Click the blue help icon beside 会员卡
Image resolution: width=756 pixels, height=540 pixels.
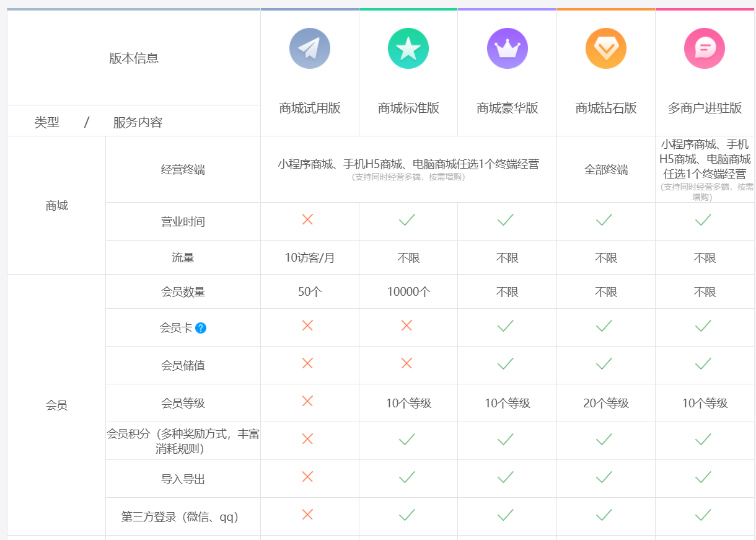pyautogui.click(x=201, y=328)
